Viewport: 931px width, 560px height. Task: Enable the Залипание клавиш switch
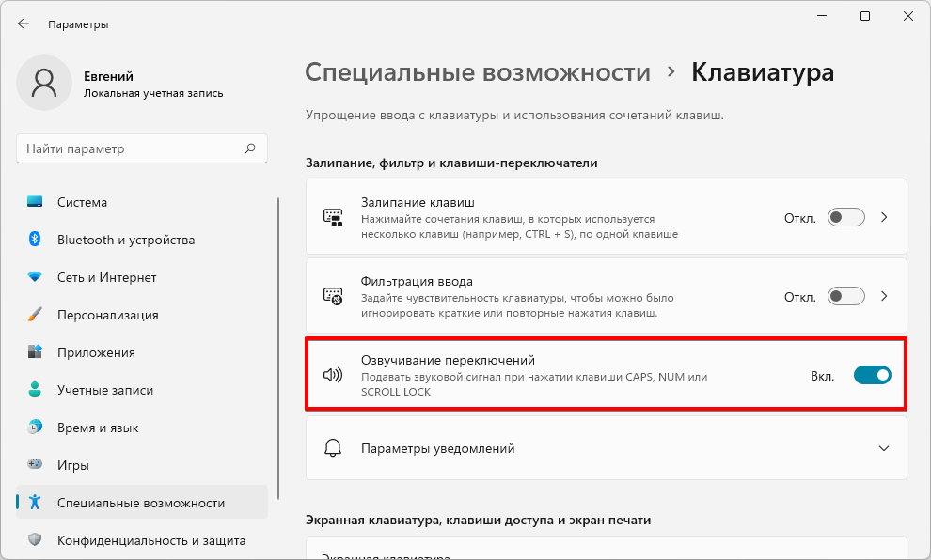click(x=844, y=217)
